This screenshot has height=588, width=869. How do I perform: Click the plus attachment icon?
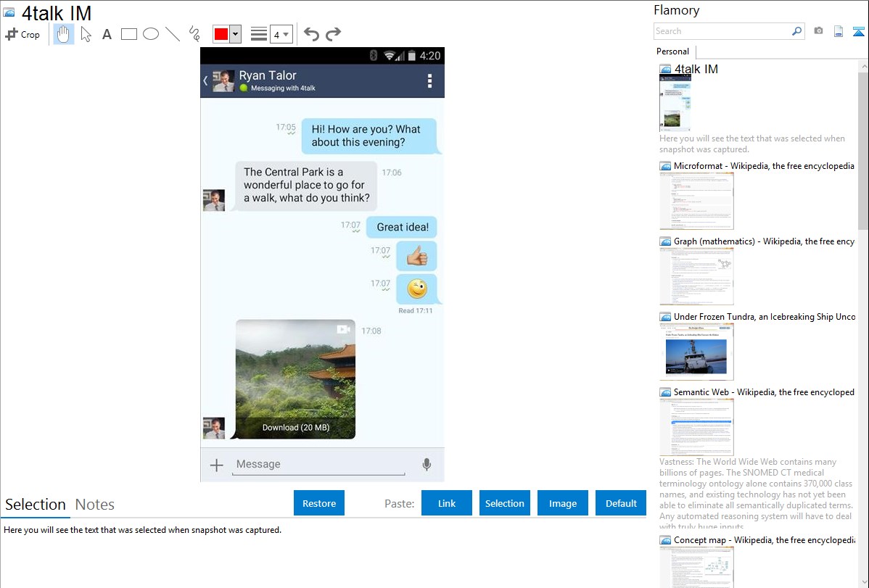pyautogui.click(x=217, y=465)
